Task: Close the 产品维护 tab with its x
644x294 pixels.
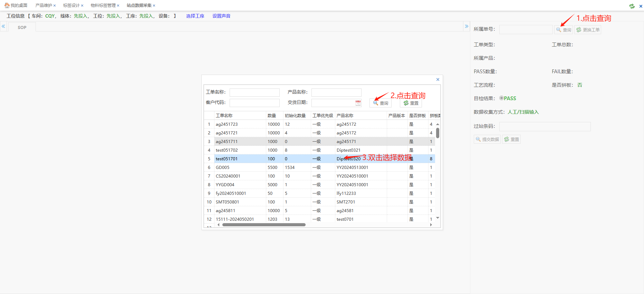Action: (55, 6)
